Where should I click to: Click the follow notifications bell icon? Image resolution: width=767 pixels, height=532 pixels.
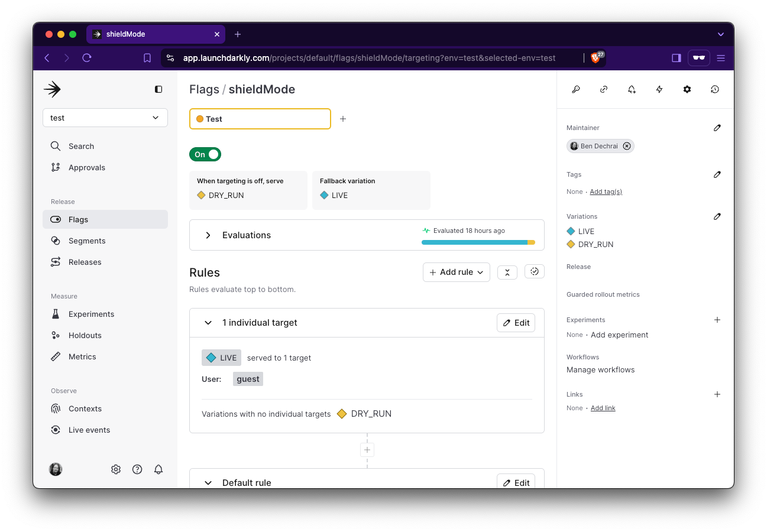point(632,89)
